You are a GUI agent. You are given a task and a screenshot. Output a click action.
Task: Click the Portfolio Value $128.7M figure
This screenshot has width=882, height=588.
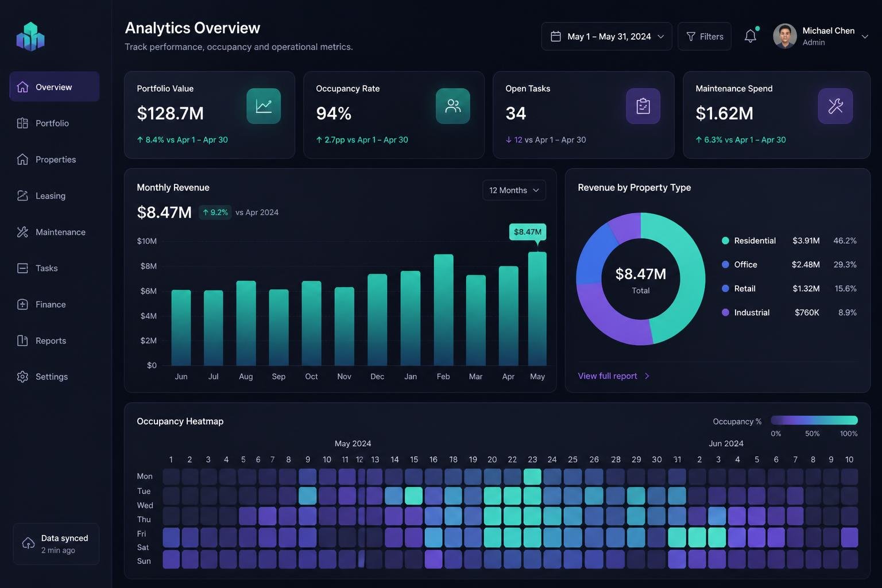coord(170,113)
